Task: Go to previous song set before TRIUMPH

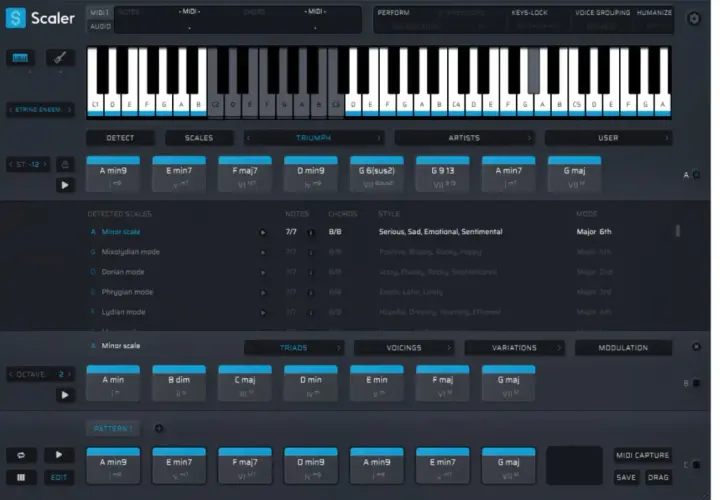Action: pyautogui.click(x=248, y=138)
